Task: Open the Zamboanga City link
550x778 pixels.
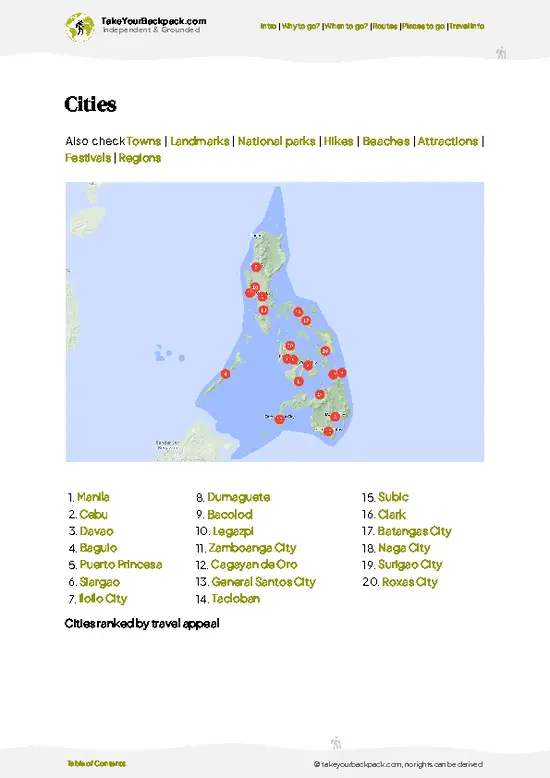Action: pyautogui.click(x=253, y=548)
